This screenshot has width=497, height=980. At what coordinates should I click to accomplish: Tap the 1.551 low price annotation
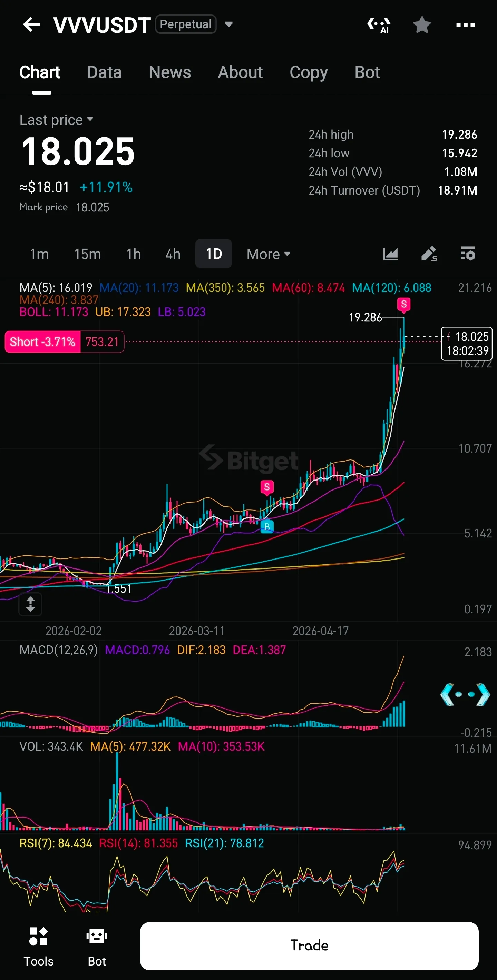point(118,588)
